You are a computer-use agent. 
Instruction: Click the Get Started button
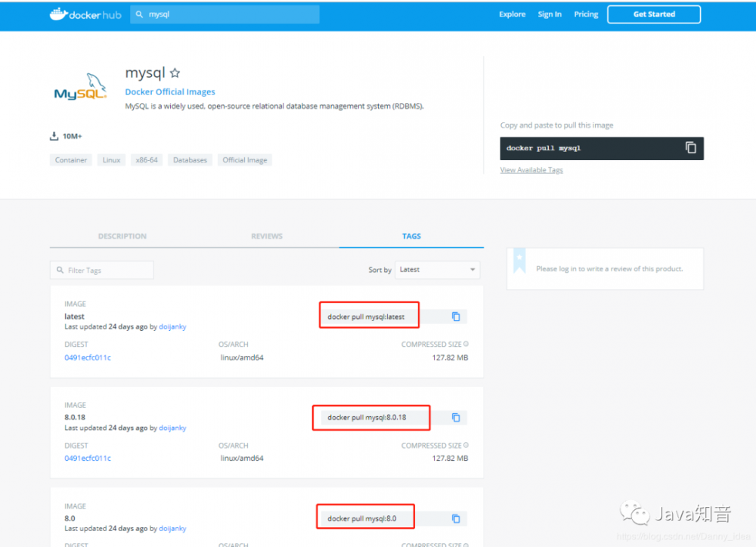coord(653,14)
